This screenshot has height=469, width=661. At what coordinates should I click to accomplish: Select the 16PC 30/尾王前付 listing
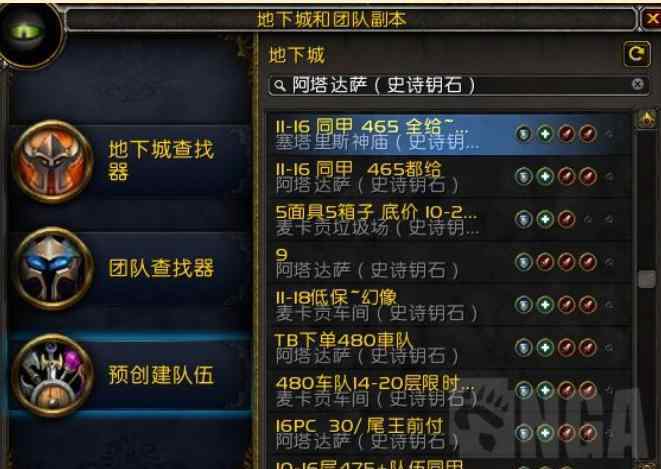[x=450, y=433]
